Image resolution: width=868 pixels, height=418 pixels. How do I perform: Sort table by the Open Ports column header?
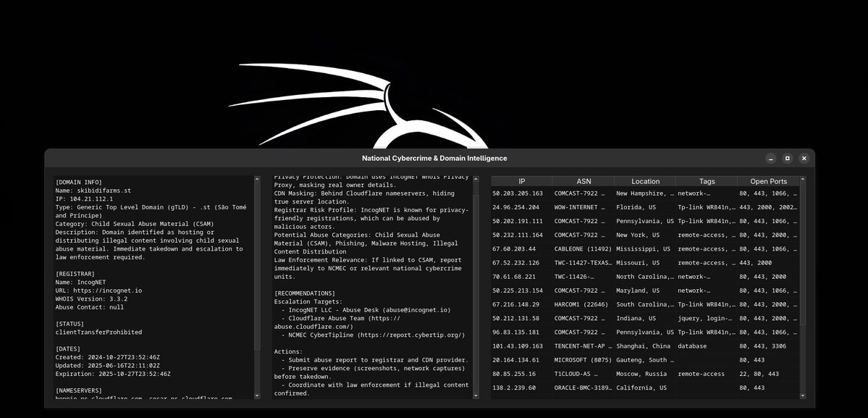pos(768,181)
